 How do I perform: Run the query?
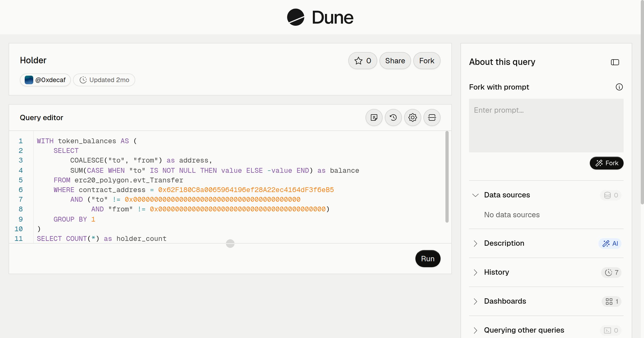[x=428, y=259]
